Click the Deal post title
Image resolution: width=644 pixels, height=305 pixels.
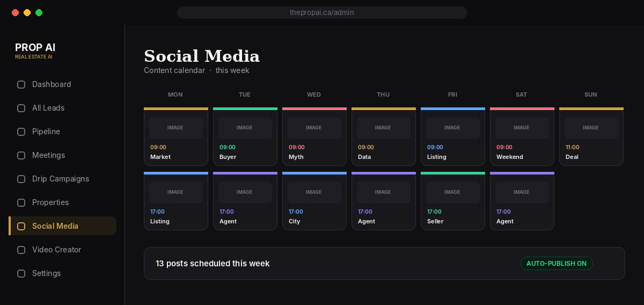tap(572, 157)
